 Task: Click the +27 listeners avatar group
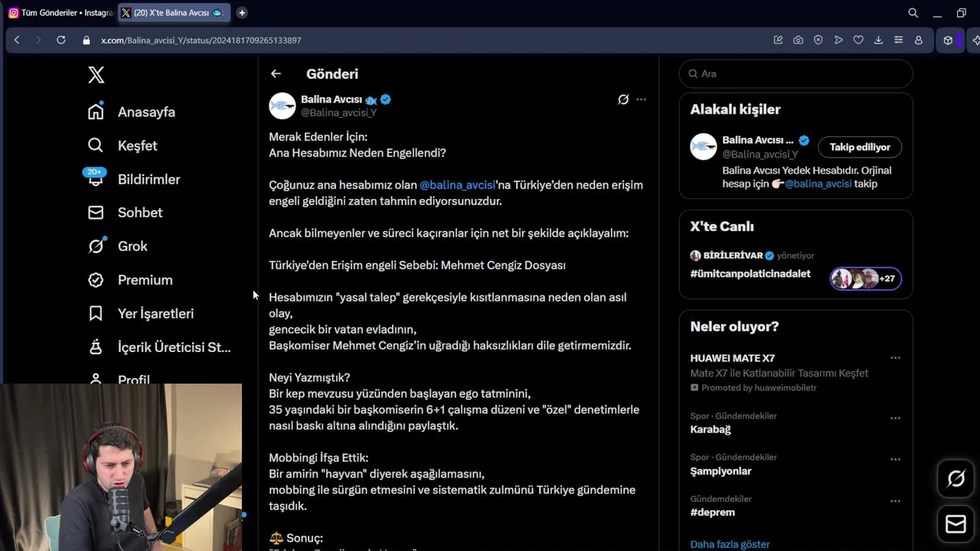[x=866, y=279]
